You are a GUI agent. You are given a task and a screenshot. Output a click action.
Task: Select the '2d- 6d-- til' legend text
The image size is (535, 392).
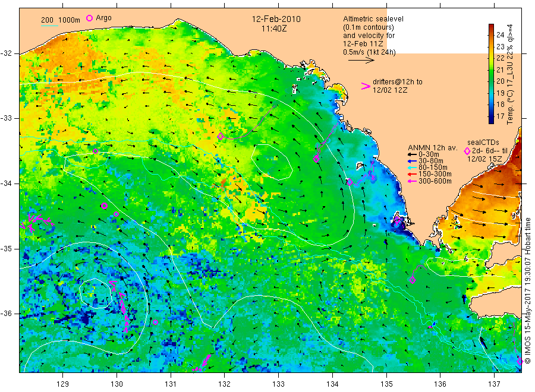coord(490,151)
